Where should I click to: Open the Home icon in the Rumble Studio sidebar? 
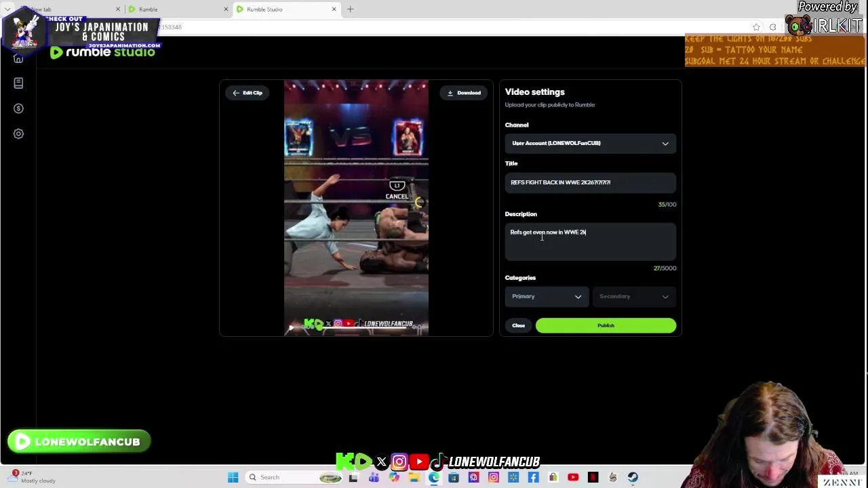click(x=18, y=58)
